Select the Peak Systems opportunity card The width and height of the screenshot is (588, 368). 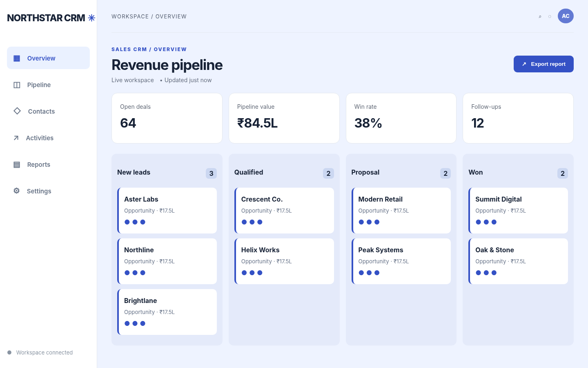click(401, 261)
